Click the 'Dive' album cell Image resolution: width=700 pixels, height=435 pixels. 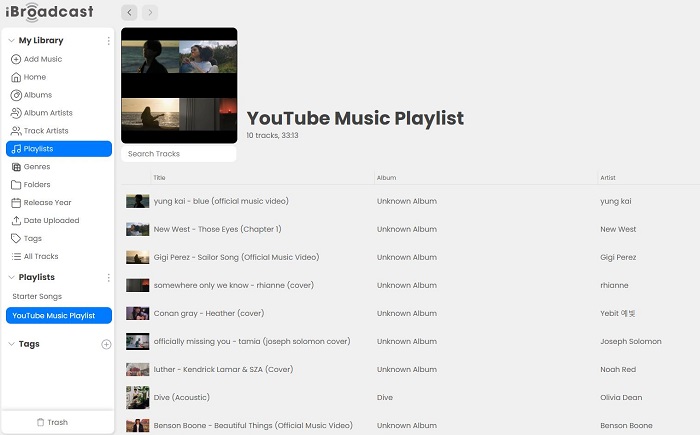[385, 397]
